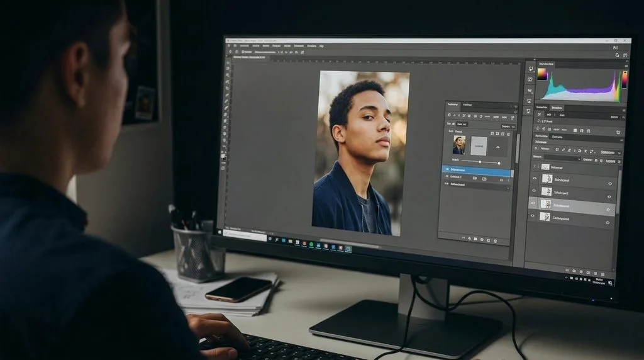Select the histogram panel tab
Viewport: 644px width, 360px height.
tap(547, 64)
